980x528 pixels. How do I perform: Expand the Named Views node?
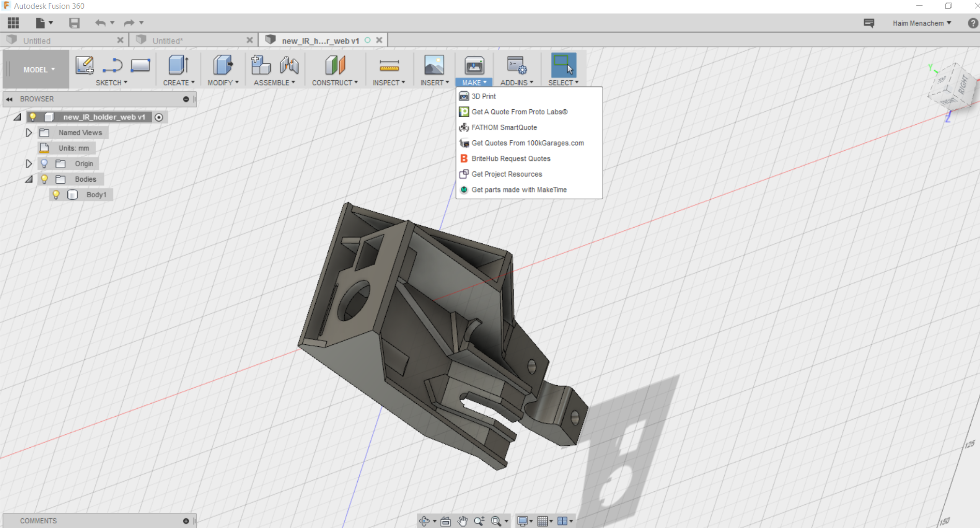pos(28,133)
